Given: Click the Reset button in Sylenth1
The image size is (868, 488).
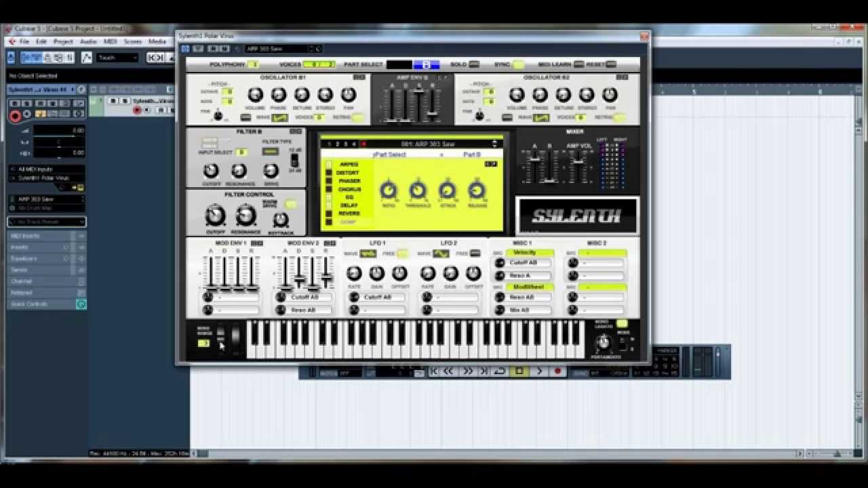Looking at the screenshot, I should click(611, 64).
